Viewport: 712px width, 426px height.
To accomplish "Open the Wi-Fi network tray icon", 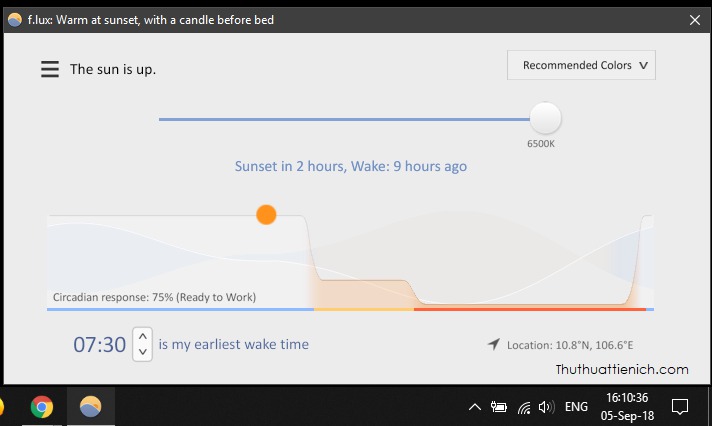I will coord(523,407).
